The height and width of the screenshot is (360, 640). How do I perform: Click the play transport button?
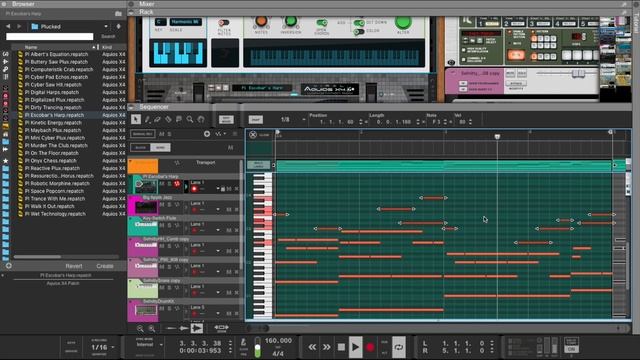click(356, 347)
